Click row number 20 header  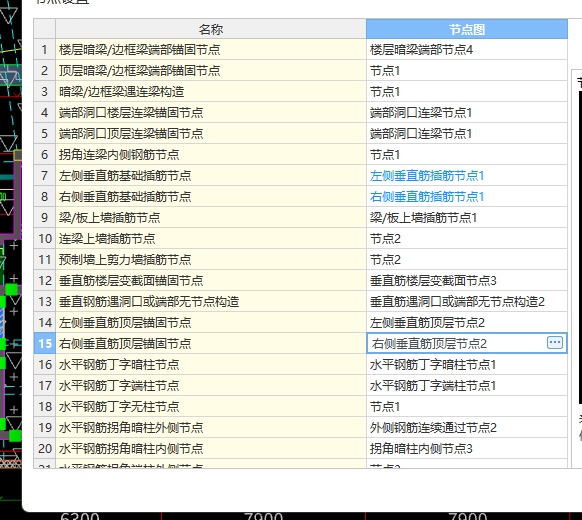point(45,448)
